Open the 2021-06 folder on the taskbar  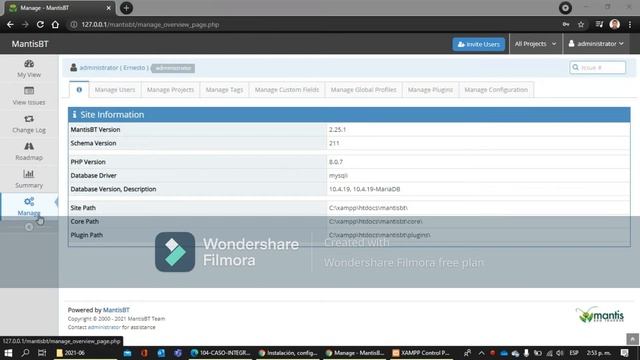pos(86,353)
